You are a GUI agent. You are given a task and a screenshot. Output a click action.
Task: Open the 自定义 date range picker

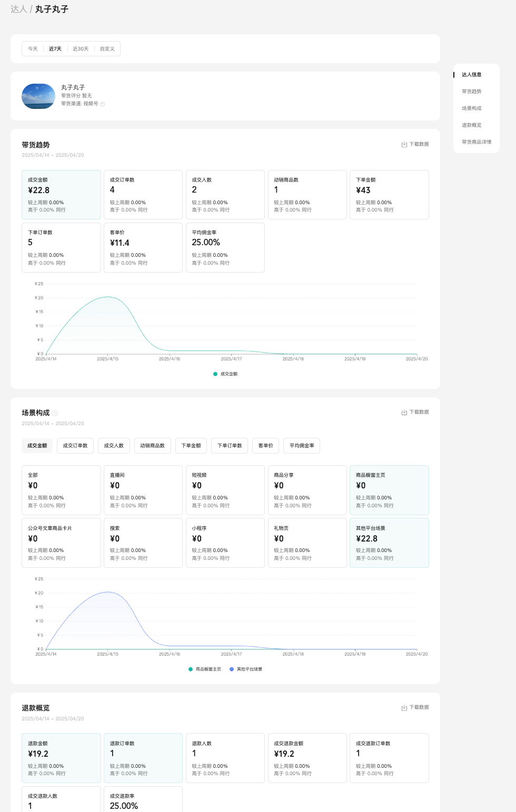tap(107, 49)
